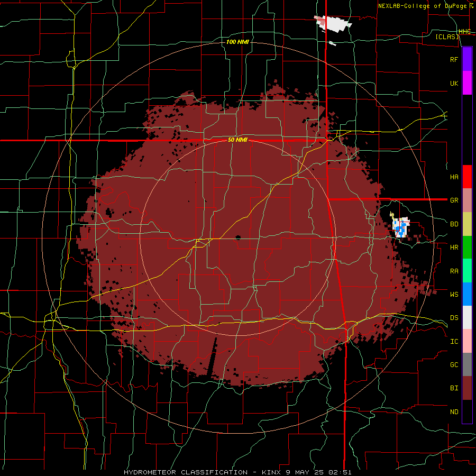Click the magenta UK color swatch
This screenshot has width=476, height=476.
(x=467, y=83)
